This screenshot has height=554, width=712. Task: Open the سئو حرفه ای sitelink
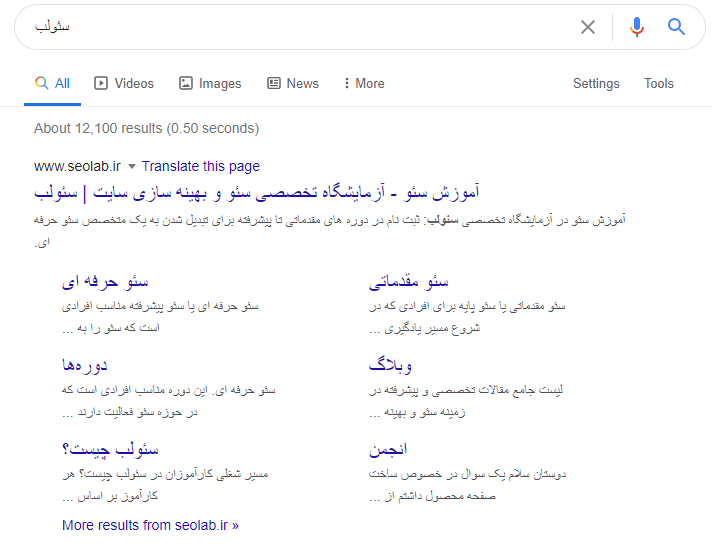pyautogui.click(x=105, y=282)
